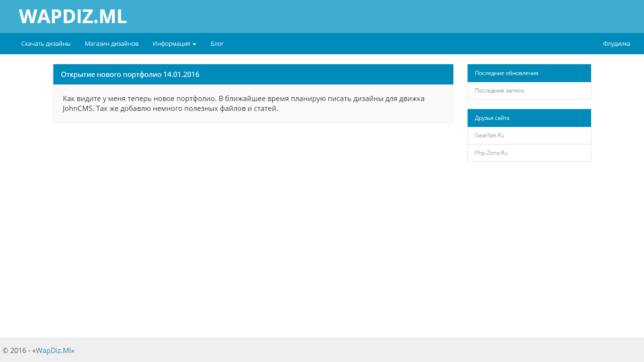Open Последние записи in the sidebar
644x362 pixels.
pyautogui.click(x=499, y=91)
